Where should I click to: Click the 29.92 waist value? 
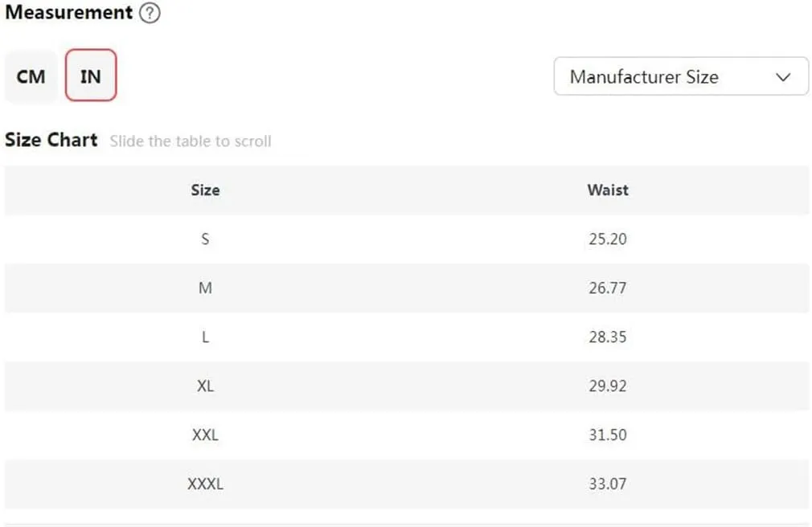(608, 386)
